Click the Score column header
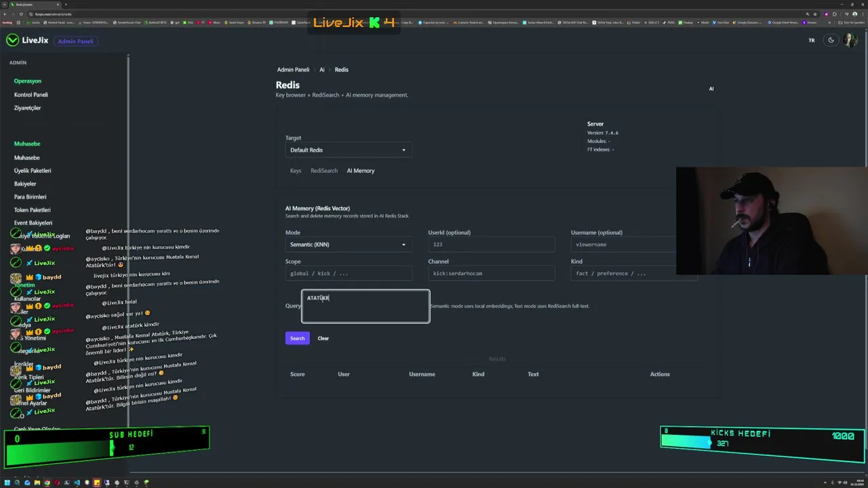 (297, 374)
